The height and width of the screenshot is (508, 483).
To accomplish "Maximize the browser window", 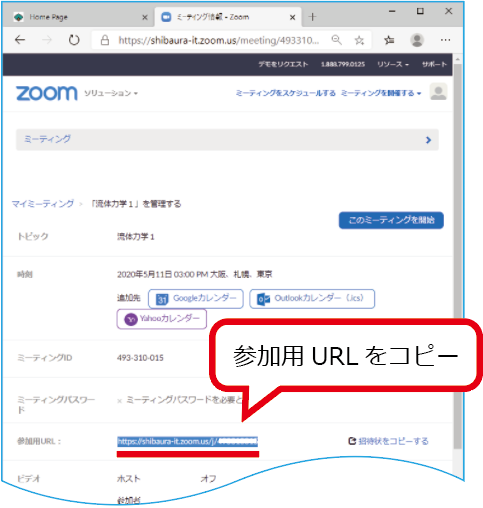I will pos(420,11).
